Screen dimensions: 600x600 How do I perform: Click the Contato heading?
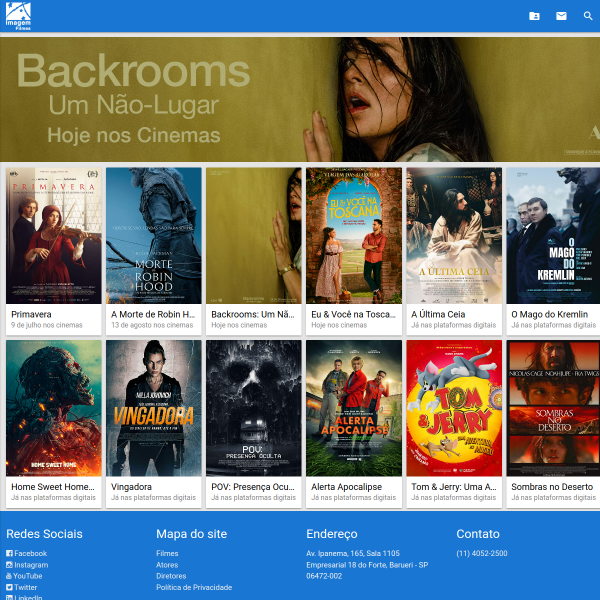click(x=478, y=534)
